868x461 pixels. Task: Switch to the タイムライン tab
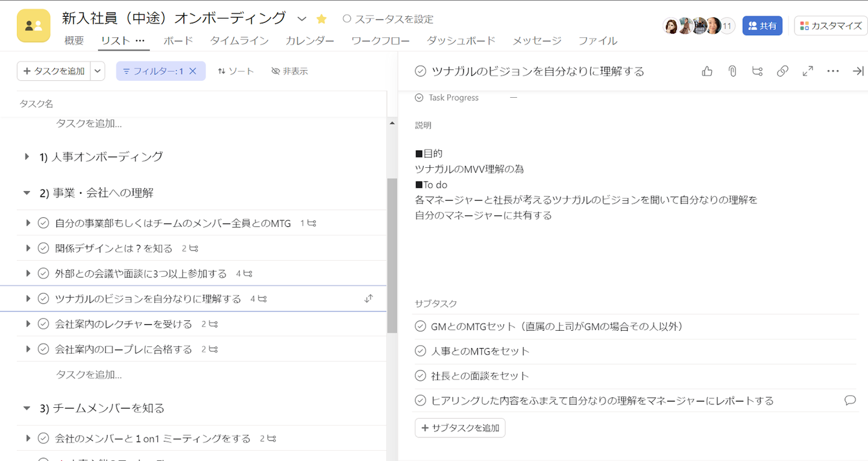(239, 41)
